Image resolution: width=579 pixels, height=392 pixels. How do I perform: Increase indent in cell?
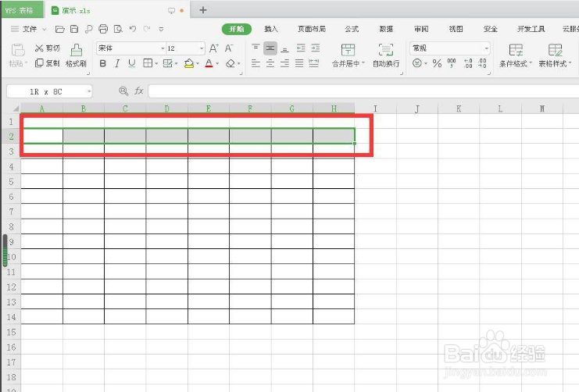316,48
